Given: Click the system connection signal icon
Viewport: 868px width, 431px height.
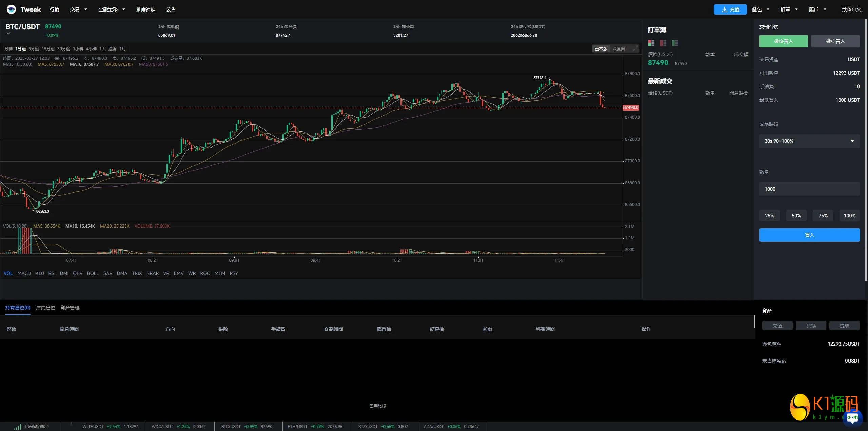Looking at the screenshot, I should click(18, 427).
